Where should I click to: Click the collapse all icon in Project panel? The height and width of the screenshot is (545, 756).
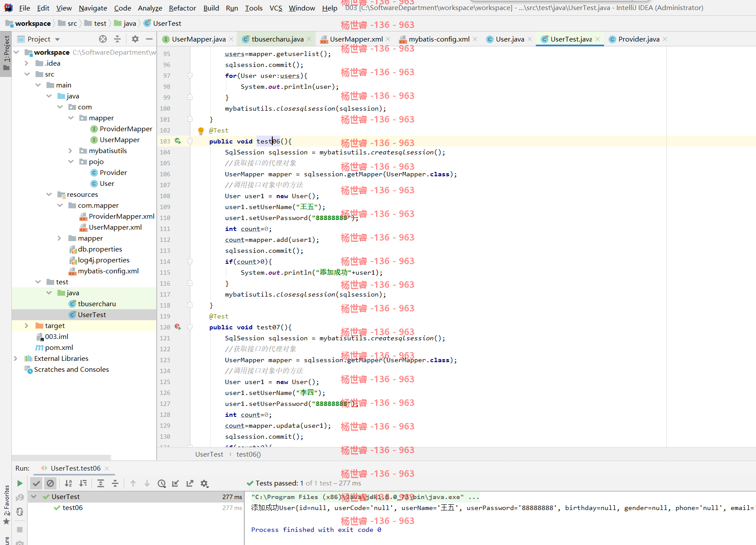coord(117,39)
